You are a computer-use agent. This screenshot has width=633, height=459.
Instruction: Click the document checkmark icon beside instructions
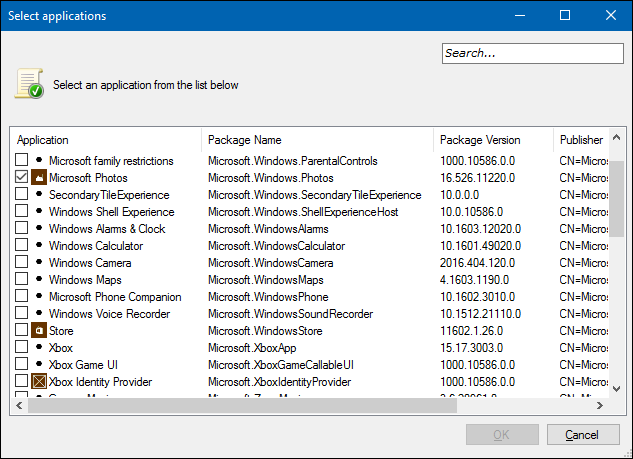[29, 85]
